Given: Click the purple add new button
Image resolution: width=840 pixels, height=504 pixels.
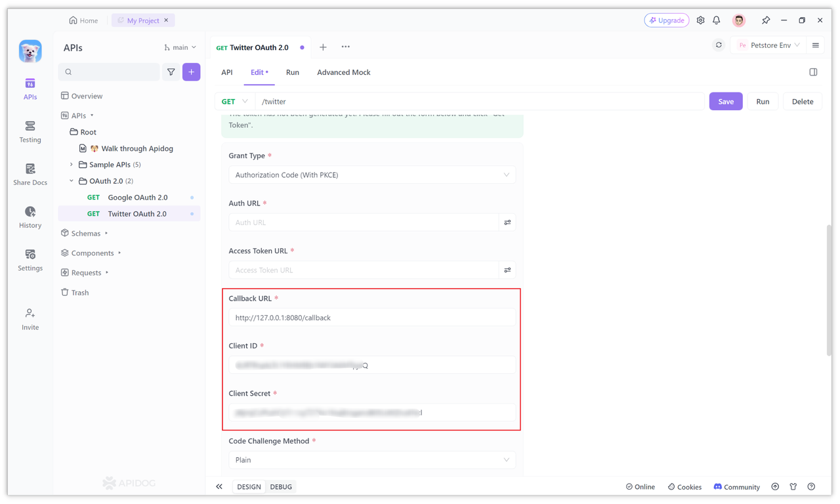Looking at the screenshot, I should tap(192, 72).
